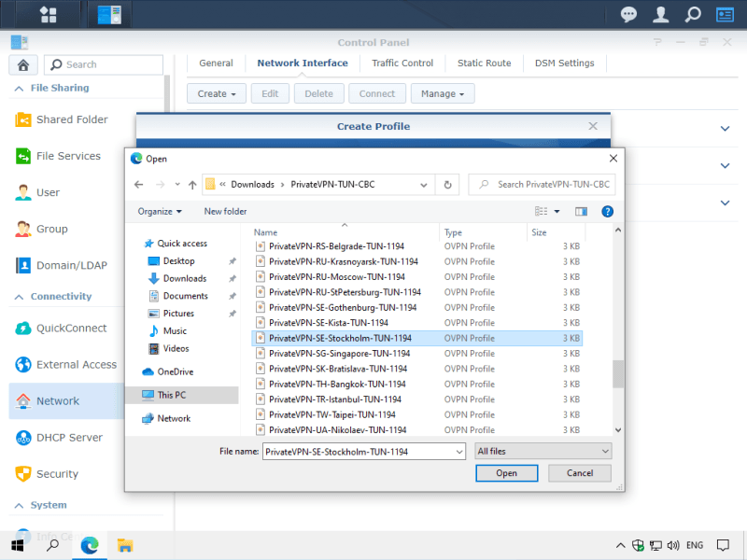Click the DSM notifications chat icon
This screenshot has height=560, width=747.
pyautogui.click(x=629, y=15)
